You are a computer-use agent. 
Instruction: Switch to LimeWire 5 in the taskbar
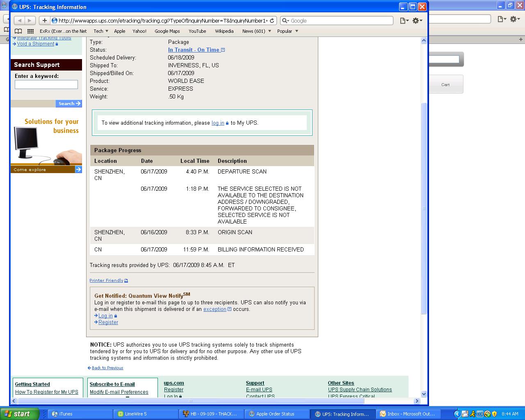(146, 414)
